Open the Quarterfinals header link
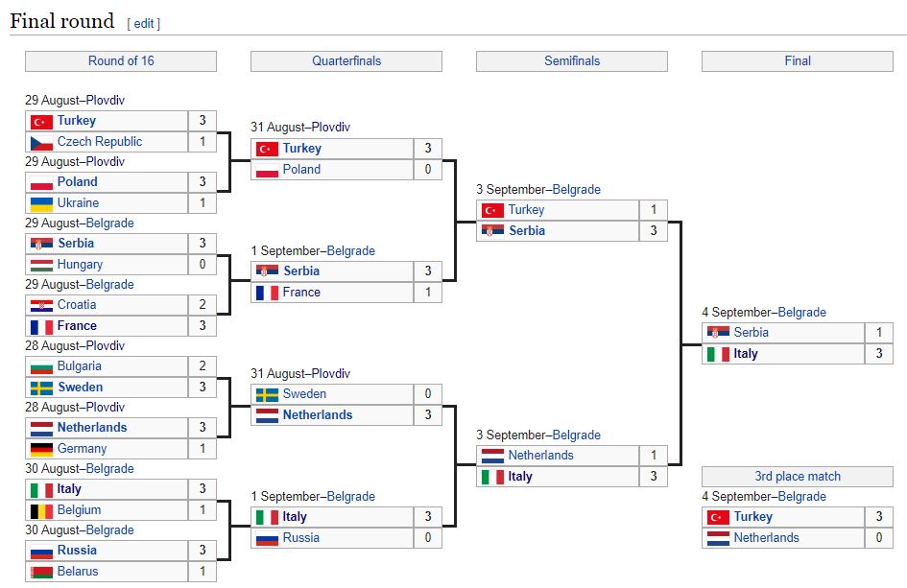Screen dimensions: 907x588 click(346, 60)
